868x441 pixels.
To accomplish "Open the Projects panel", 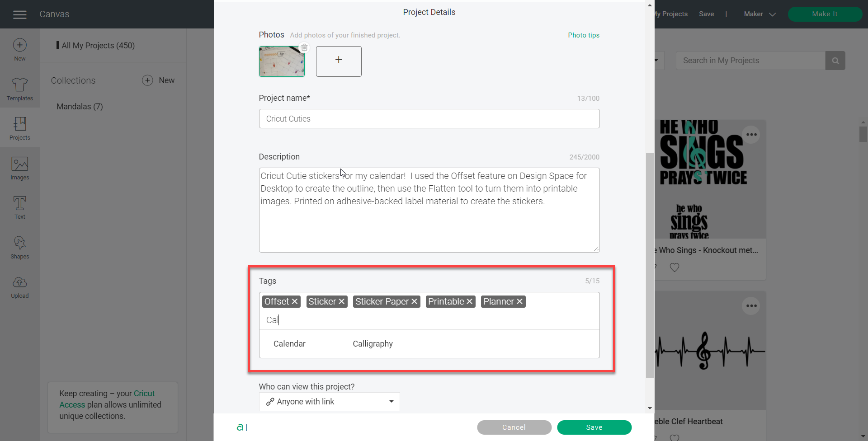I will [19, 128].
